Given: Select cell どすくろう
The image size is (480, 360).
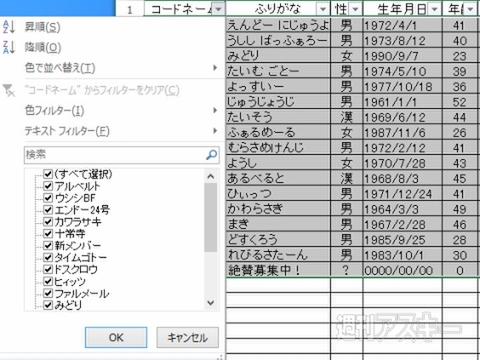Looking at the screenshot, I should (278, 240).
